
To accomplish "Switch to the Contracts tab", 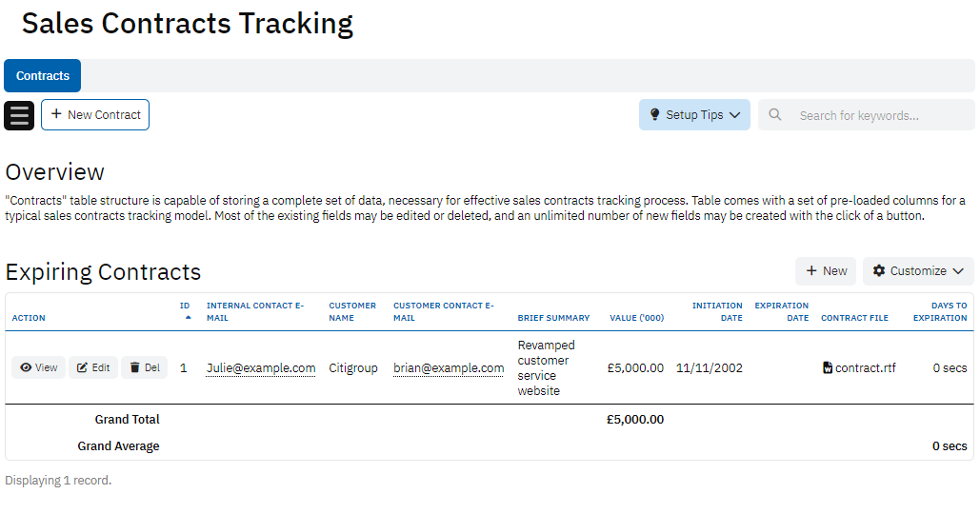I will pos(43,76).
